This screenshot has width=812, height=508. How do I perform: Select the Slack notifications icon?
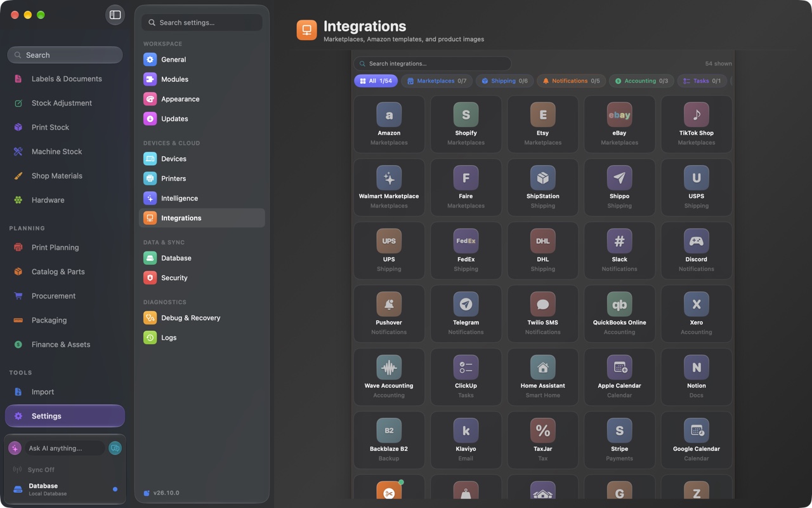click(x=619, y=241)
